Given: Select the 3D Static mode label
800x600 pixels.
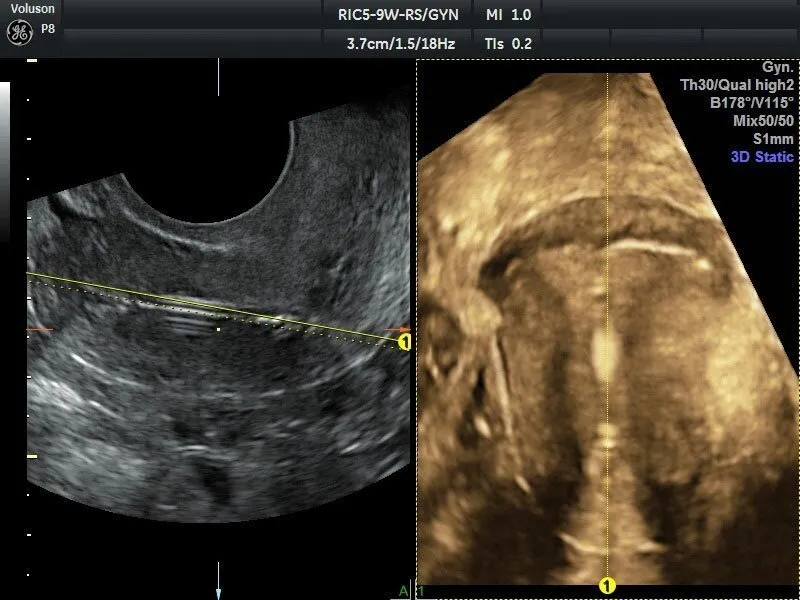Looking at the screenshot, I should coord(761,157).
